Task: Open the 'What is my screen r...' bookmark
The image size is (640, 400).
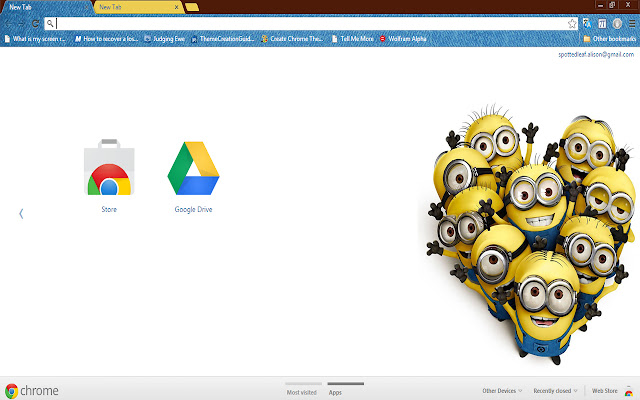Action: (35, 39)
